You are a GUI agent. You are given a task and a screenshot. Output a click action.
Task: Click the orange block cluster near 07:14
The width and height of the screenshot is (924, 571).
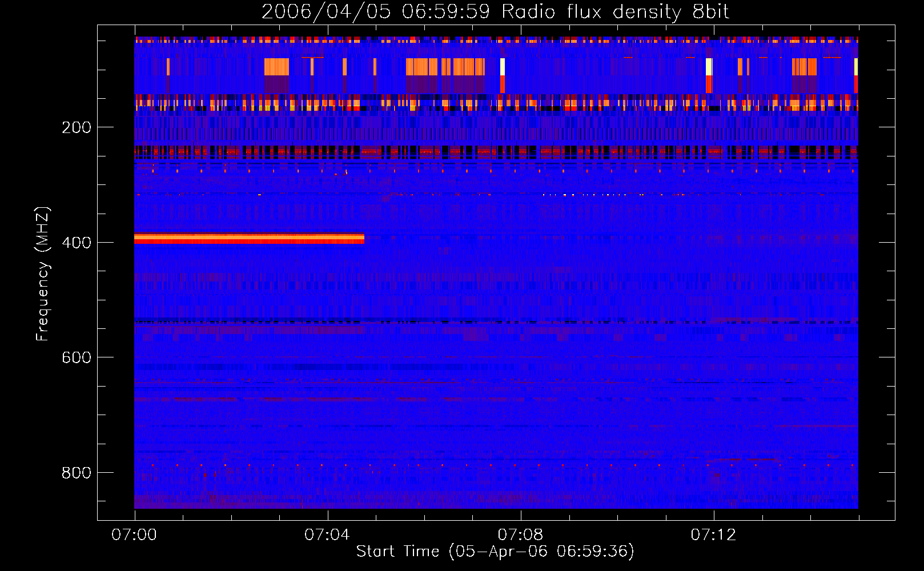pos(804,67)
